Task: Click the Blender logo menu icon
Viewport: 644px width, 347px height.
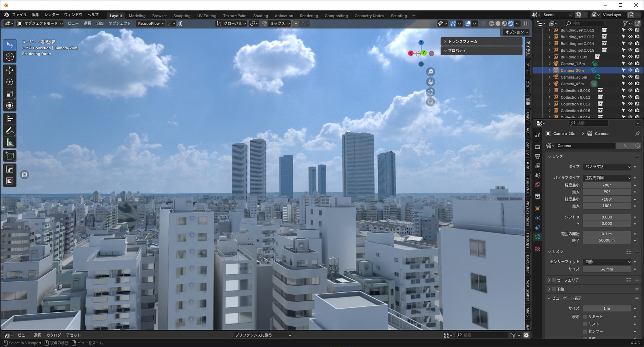Action: click(7, 15)
